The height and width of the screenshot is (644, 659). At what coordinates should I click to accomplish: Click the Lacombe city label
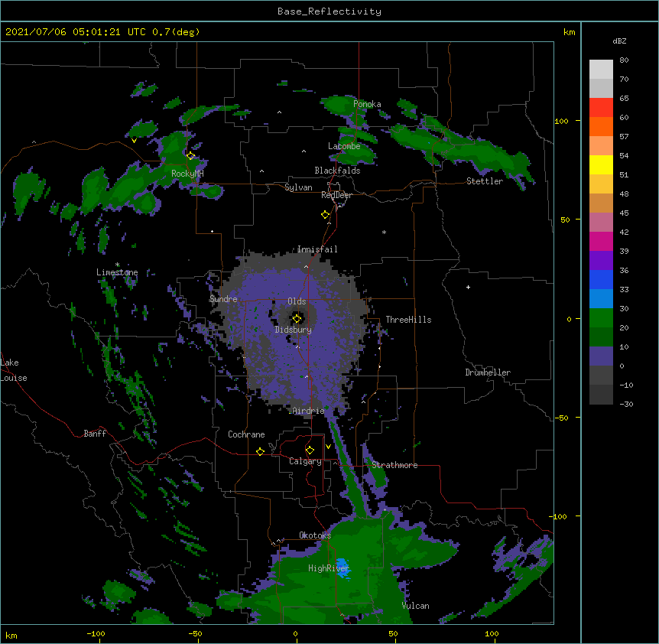[344, 146]
